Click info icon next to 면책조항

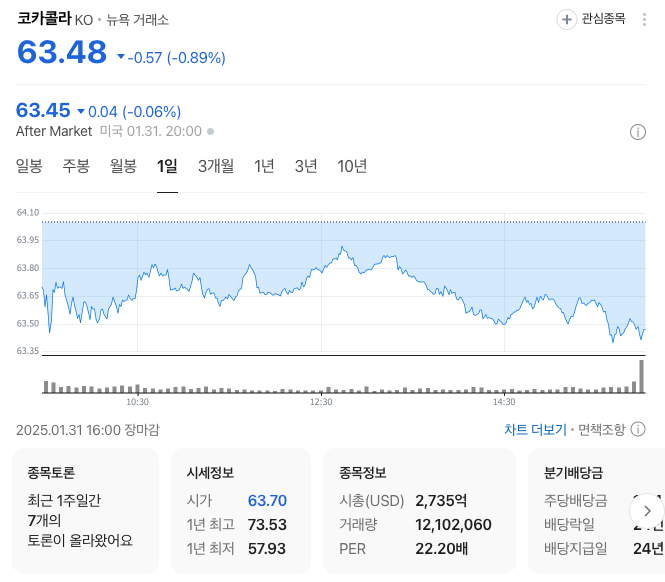(638, 429)
